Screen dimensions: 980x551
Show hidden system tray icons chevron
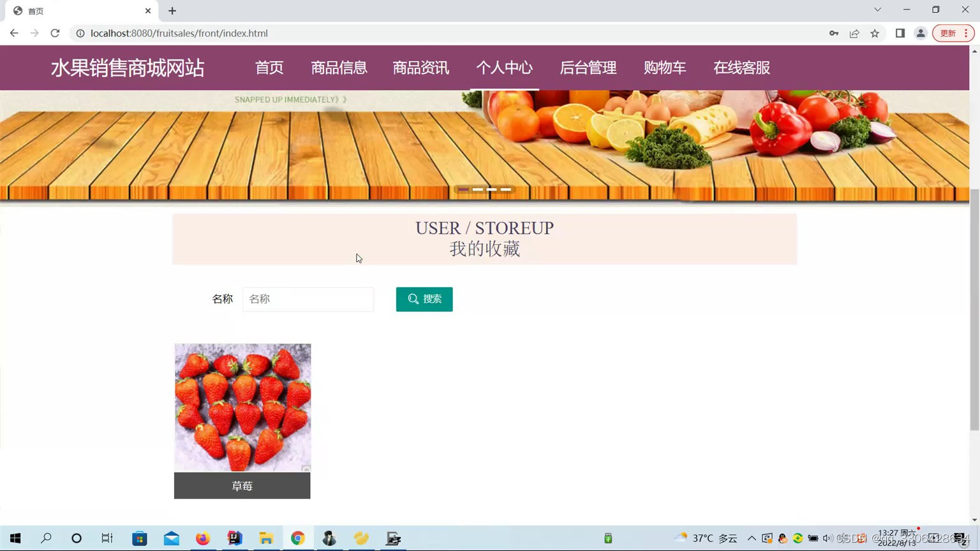(752, 538)
